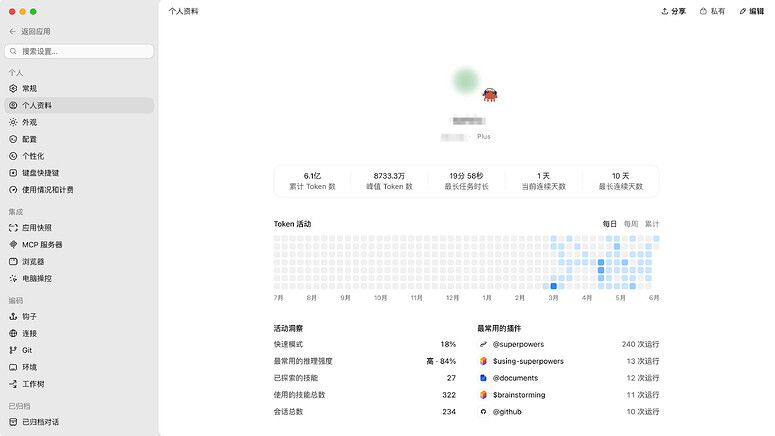Click the 3月 month label
Viewport: 775px width, 436px height.
pos(553,298)
